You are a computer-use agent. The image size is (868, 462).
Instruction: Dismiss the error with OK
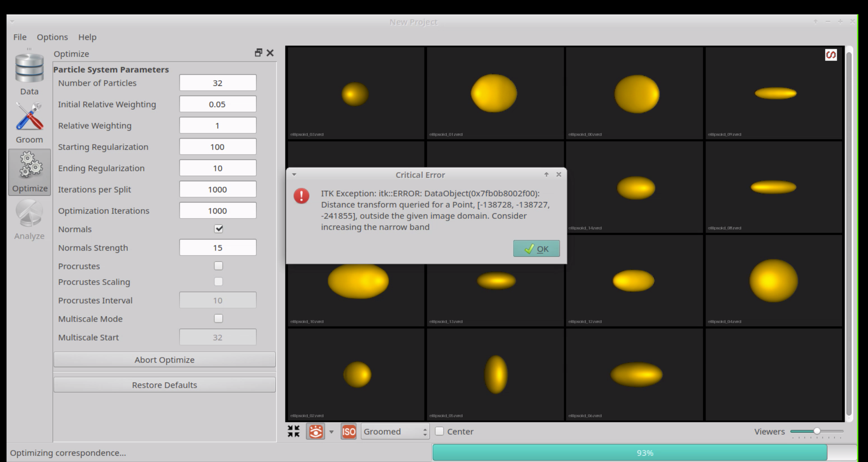[x=536, y=248]
